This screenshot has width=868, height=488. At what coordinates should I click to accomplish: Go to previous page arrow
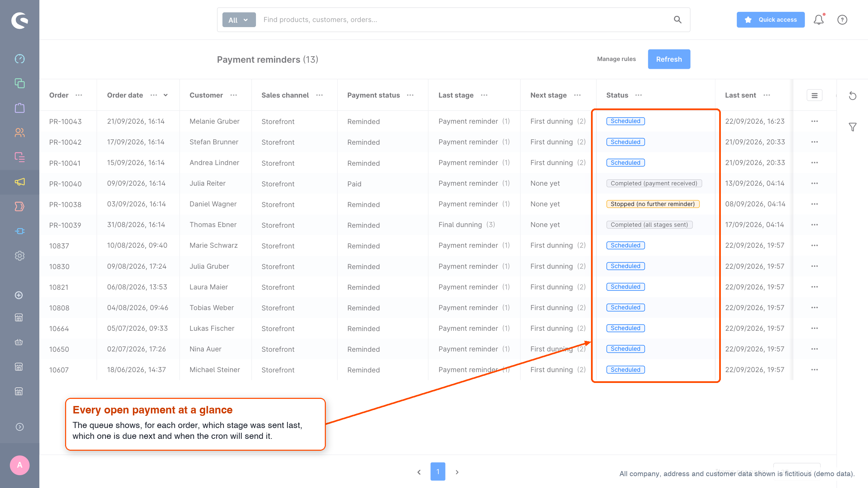(419, 472)
